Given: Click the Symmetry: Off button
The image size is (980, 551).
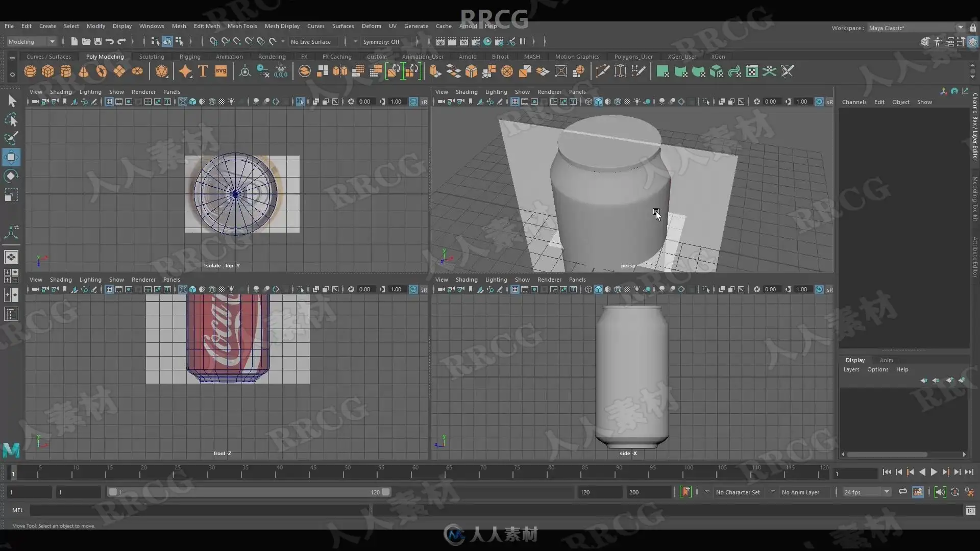Looking at the screenshot, I should click(x=381, y=42).
